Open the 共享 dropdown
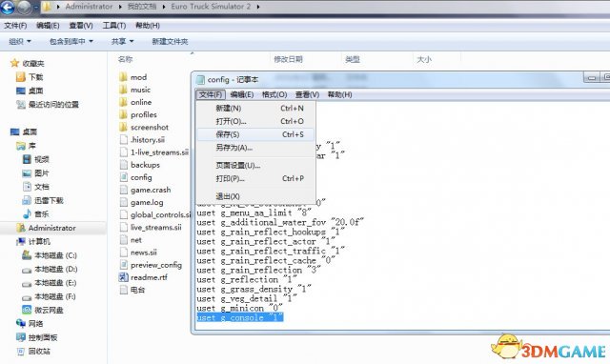610x364 pixels. [122, 41]
